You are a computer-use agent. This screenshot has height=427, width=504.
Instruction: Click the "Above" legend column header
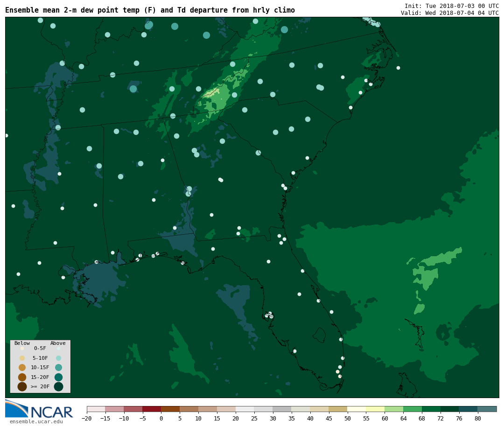[58, 343]
